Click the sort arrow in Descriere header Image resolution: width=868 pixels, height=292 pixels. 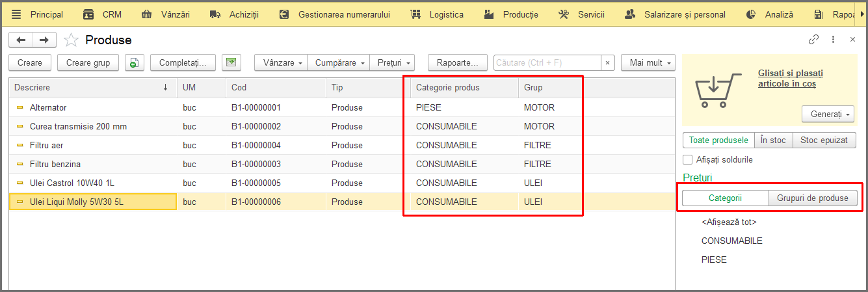165,87
